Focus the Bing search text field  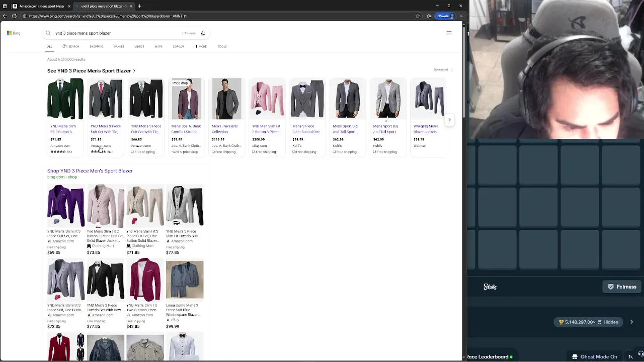(x=116, y=33)
